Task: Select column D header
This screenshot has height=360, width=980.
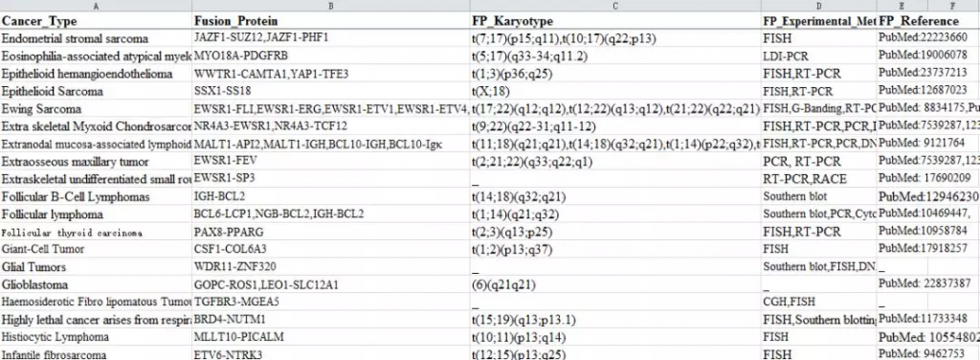Action: coord(819,6)
